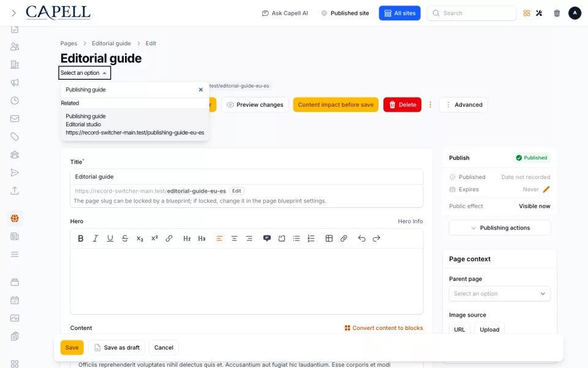Center align the Hero text
588x368 pixels.
point(235,239)
